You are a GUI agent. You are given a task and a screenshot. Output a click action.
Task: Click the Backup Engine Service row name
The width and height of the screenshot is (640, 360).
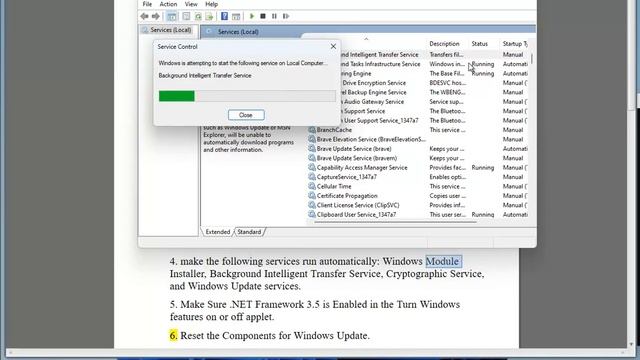pyautogui.click(x=374, y=92)
